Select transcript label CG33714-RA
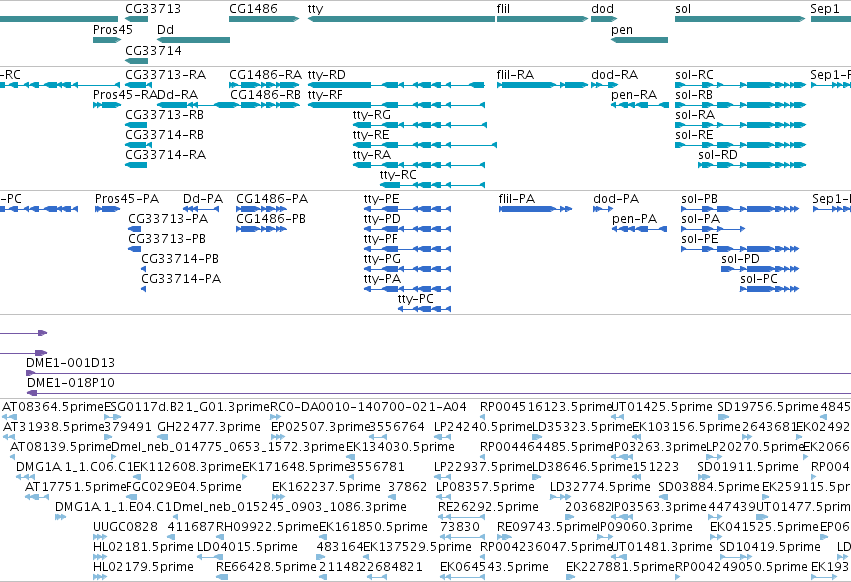The height and width of the screenshot is (582, 851). coord(166,155)
